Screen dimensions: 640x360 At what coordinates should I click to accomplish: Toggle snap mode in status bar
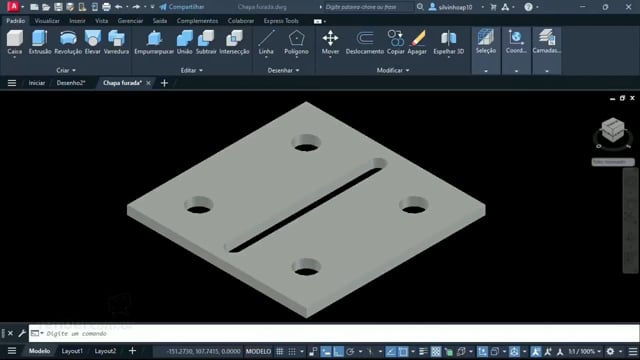pos(292,351)
